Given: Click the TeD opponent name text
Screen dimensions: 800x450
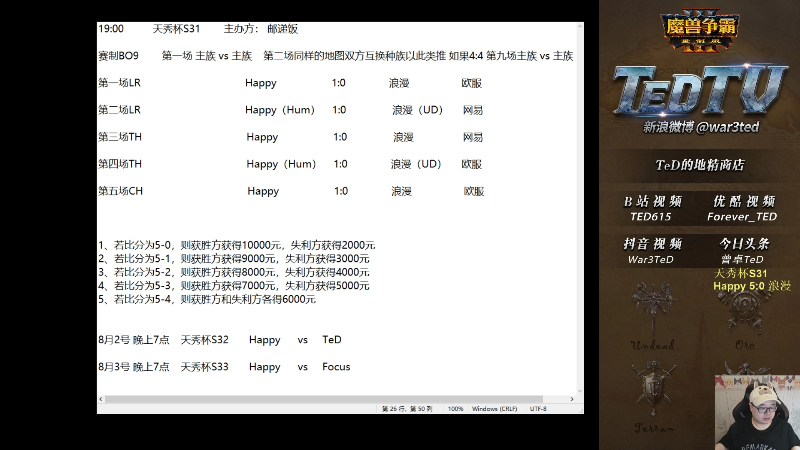Looking at the screenshot, I should pyautogui.click(x=332, y=340).
